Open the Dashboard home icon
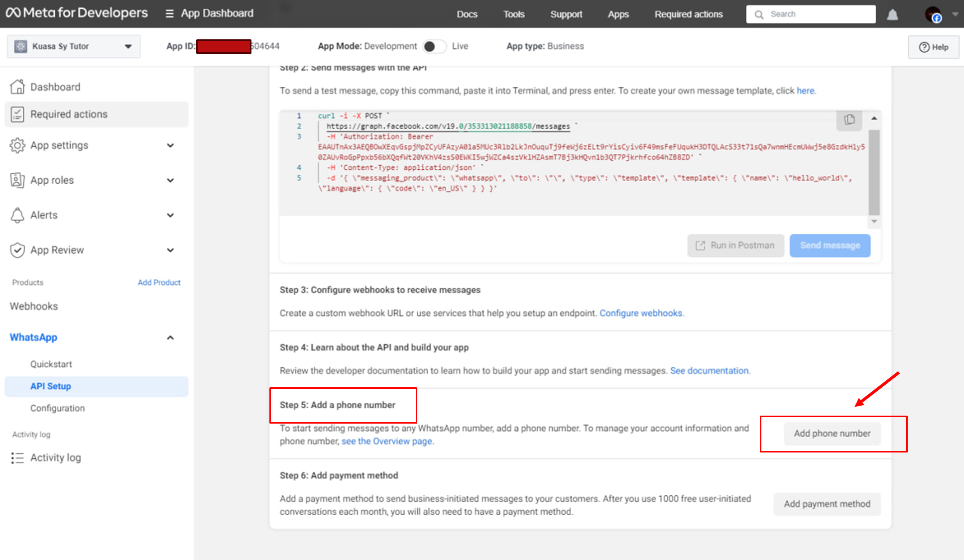Image resolution: width=964 pixels, height=560 pixels. [x=17, y=87]
